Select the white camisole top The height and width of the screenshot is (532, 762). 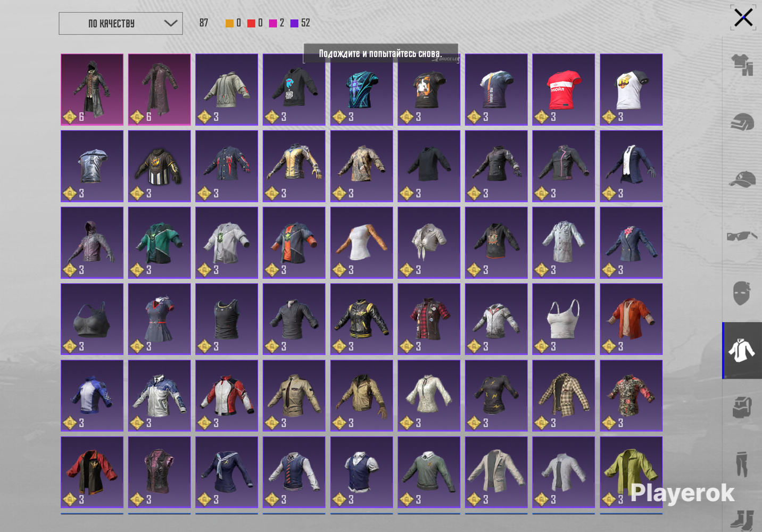pos(564,319)
